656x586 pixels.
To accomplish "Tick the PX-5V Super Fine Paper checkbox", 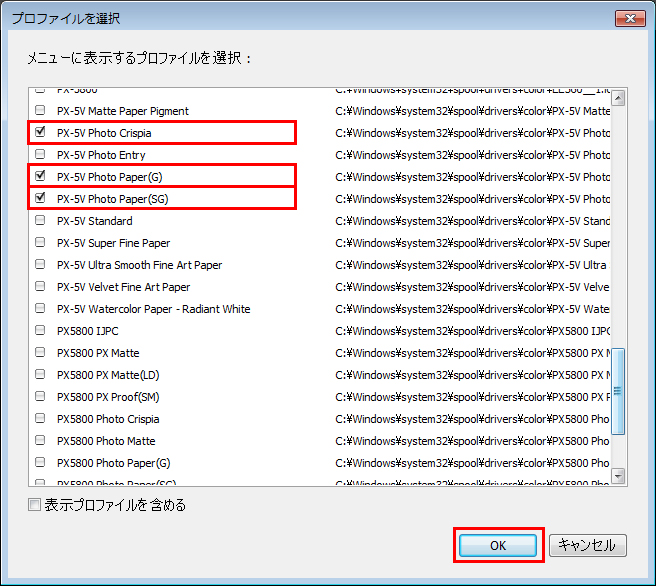I will (40, 242).
